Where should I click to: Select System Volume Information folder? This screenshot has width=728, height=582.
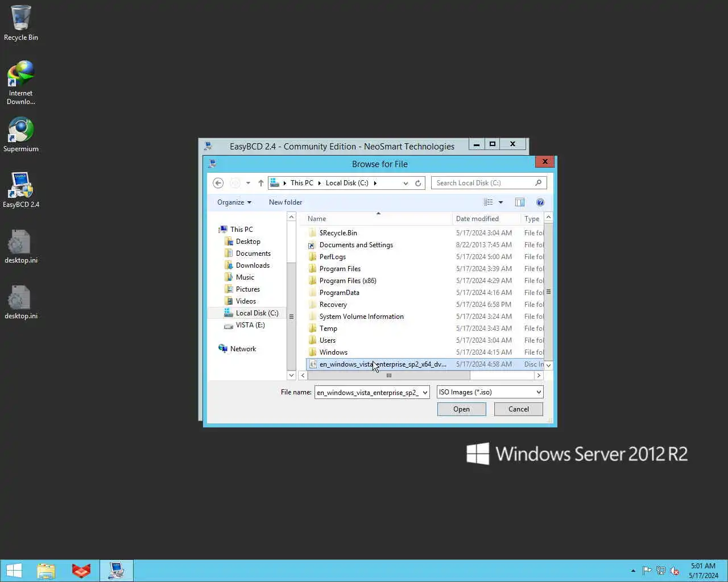click(x=361, y=317)
